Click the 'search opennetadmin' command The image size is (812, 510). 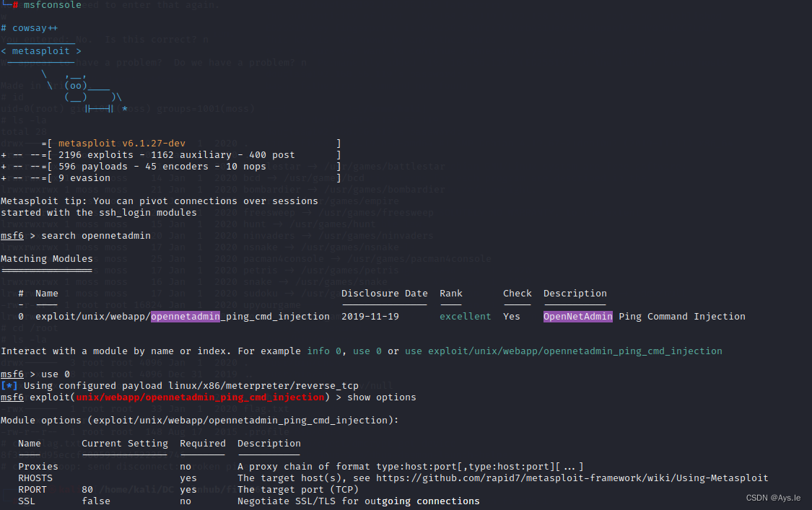96,236
